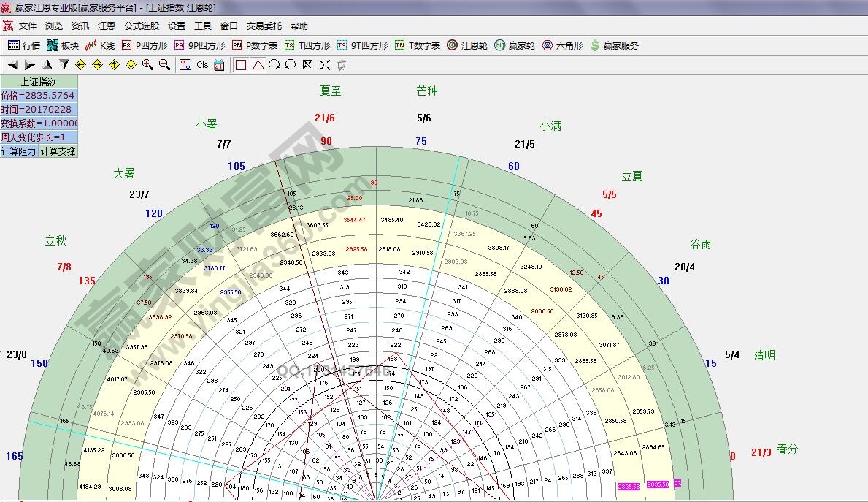Click the black right triangle arrow icon
Image resolution: width=868 pixels, height=502 pixels.
click(30, 65)
